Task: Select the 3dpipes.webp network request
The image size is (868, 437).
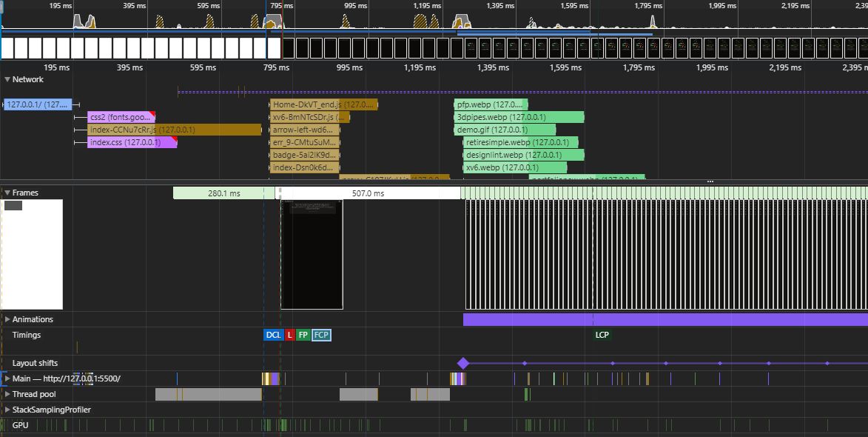Action: tap(519, 117)
